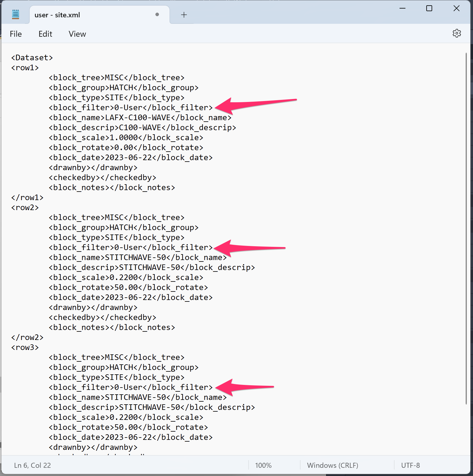Click row2 block_tree MISC line
Image resolution: width=473 pixels, height=476 pixels.
[117, 217]
